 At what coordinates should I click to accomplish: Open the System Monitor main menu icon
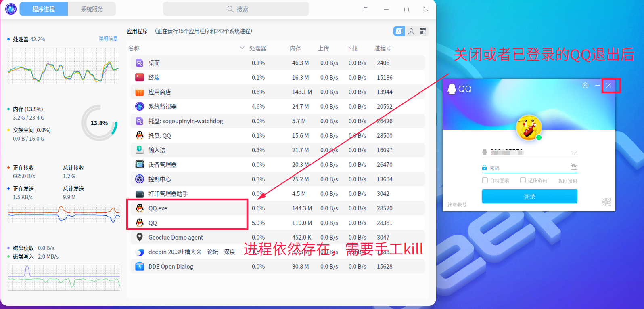366,9
